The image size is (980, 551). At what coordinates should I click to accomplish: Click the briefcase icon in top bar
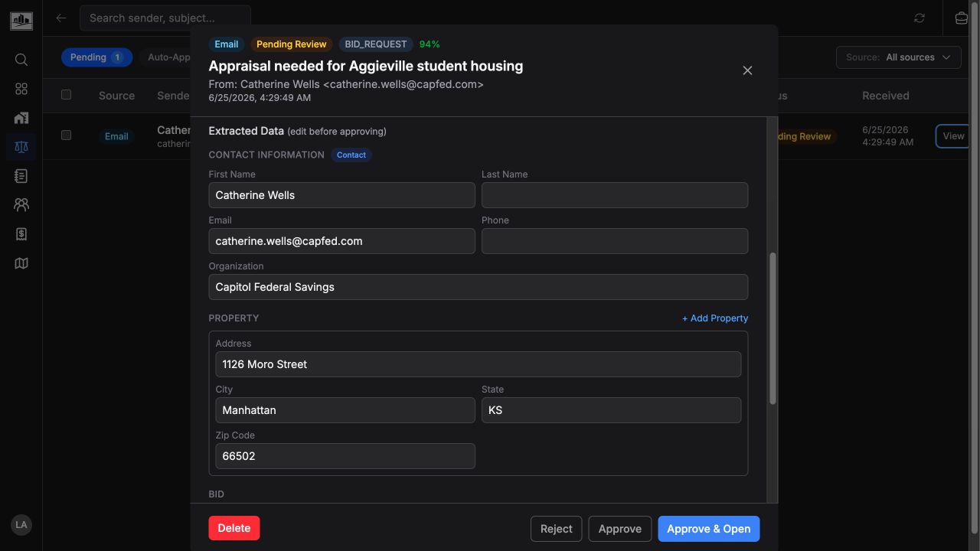tap(962, 18)
